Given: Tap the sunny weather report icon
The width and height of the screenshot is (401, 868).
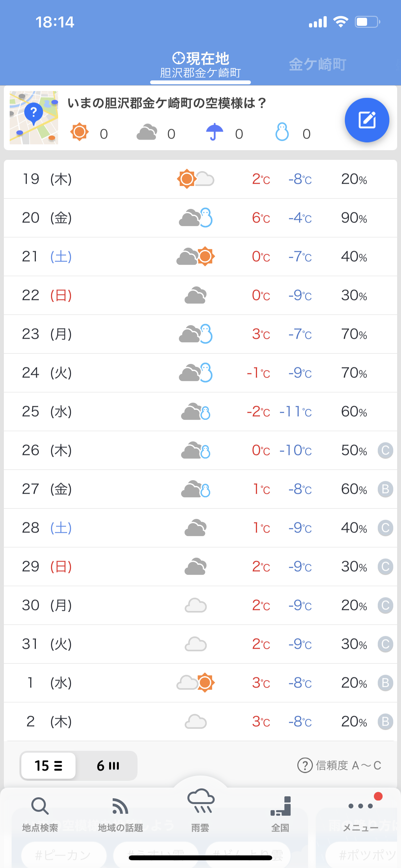Looking at the screenshot, I should pos(79,132).
